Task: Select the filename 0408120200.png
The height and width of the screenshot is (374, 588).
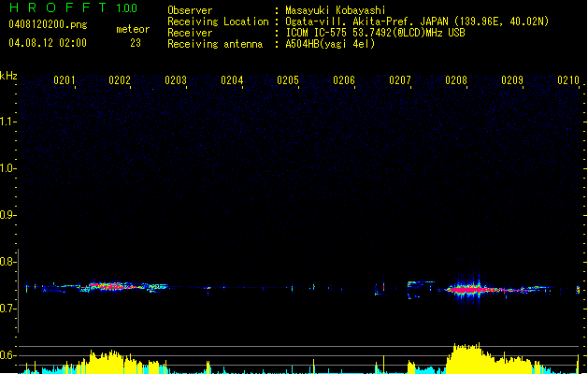Action: [x=48, y=24]
